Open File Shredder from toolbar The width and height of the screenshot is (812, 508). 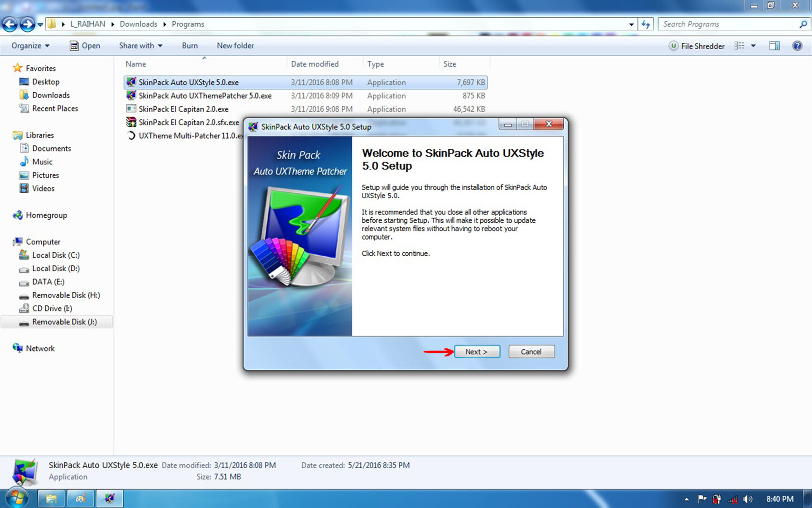point(697,46)
